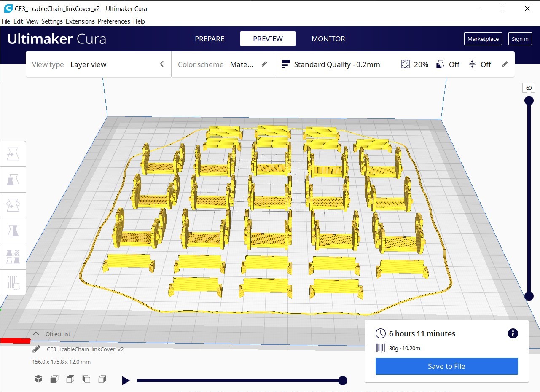Open the Extensions menu
This screenshot has width=540, height=392.
pos(80,21)
